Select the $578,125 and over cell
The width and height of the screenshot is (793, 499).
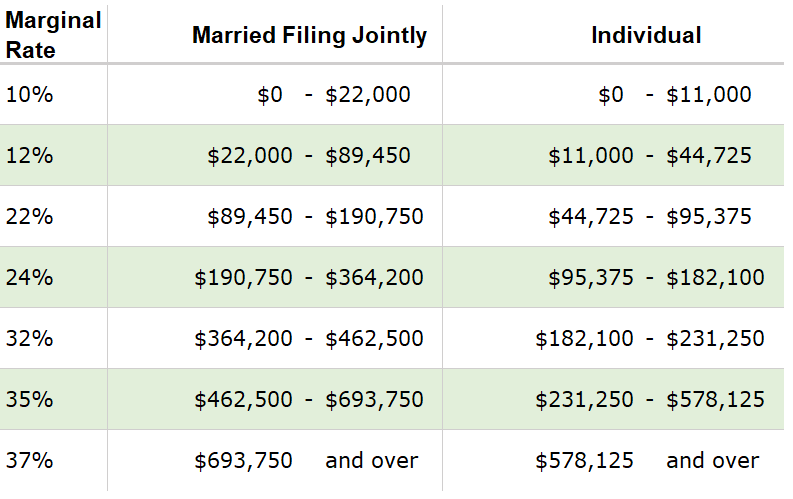coord(647,461)
